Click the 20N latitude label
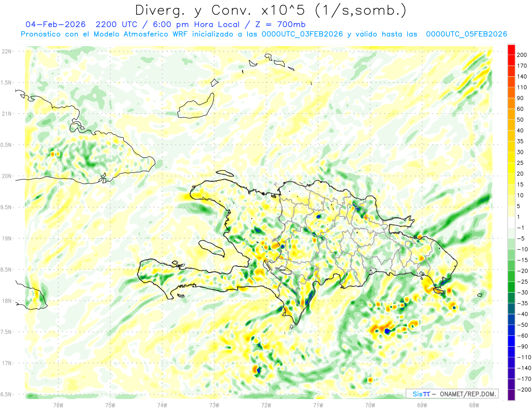 (x=6, y=176)
